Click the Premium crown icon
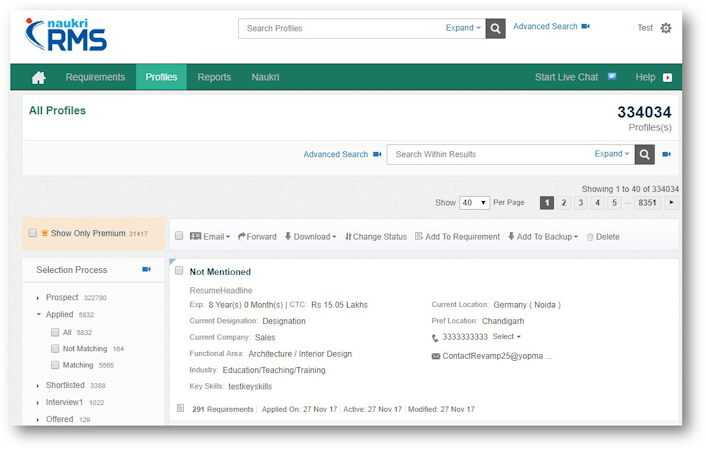The height and width of the screenshot is (450, 707). coord(45,233)
